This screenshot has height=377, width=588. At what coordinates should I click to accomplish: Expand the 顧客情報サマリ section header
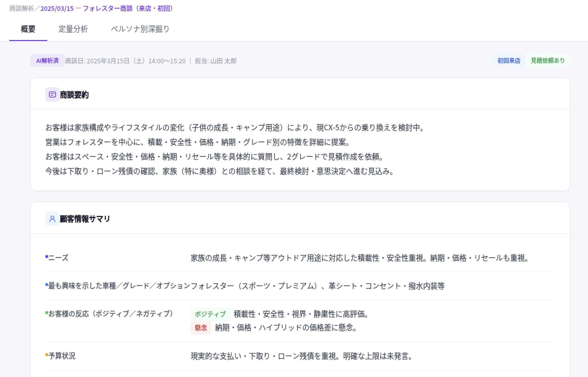tap(84, 219)
